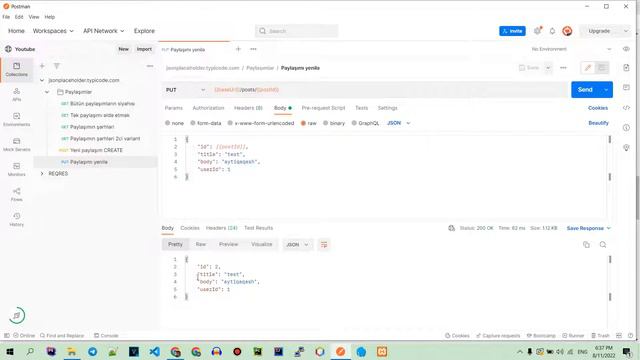Open the No Environment dropdown
This screenshot has height=360, width=640.
tap(571, 49)
